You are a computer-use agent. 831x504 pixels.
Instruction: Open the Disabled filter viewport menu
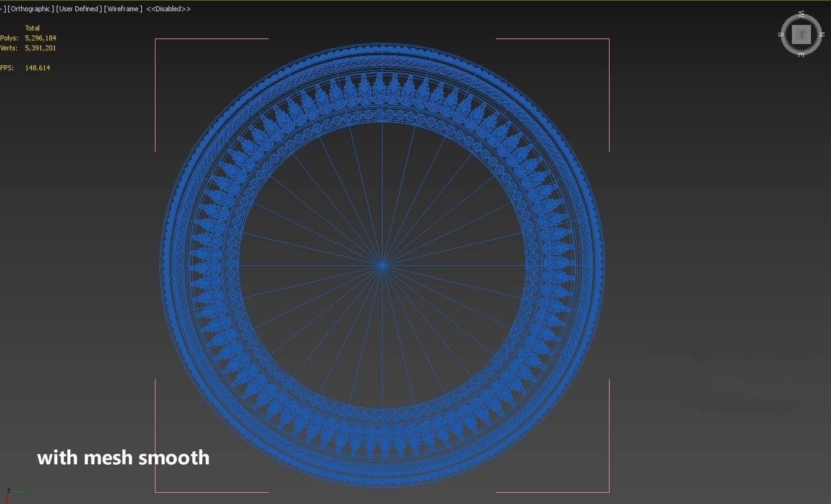(x=169, y=9)
